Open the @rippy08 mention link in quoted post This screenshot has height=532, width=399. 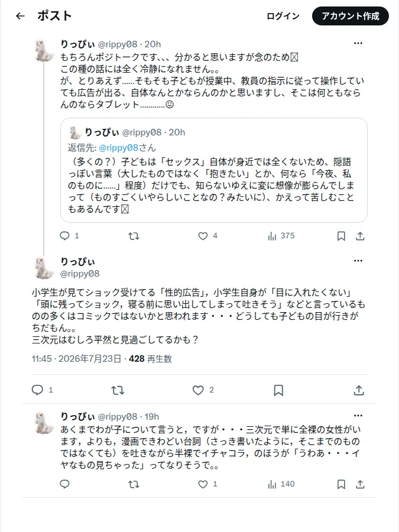click(118, 148)
